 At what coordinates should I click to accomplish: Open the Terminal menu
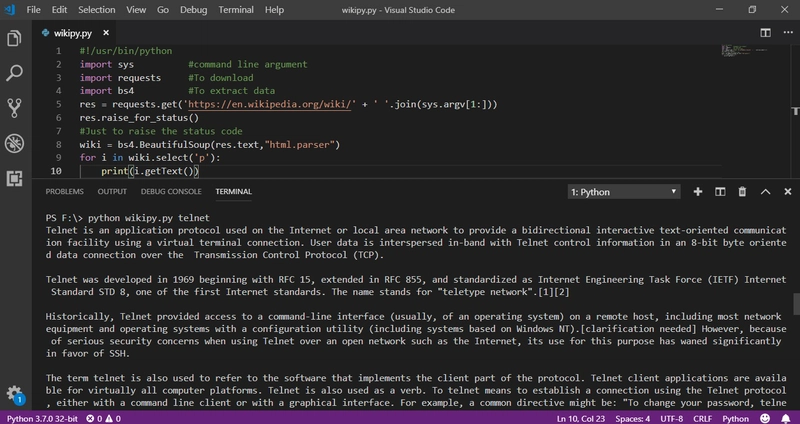click(x=236, y=10)
